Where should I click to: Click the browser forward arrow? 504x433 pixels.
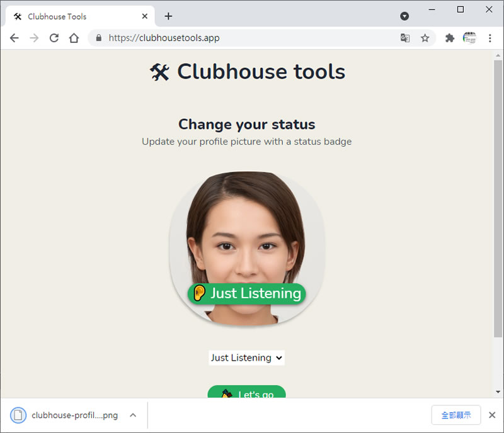34,38
